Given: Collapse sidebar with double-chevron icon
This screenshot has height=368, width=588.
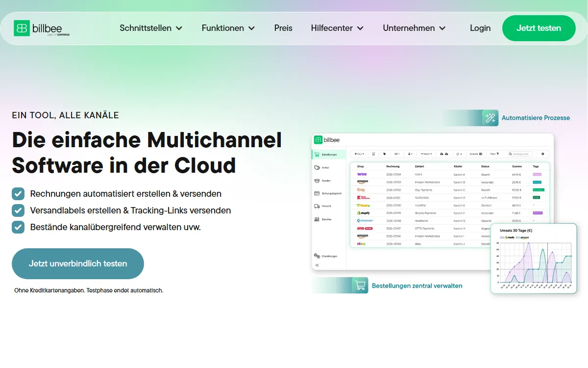Looking at the screenshot, I should [x=317, y=265].
